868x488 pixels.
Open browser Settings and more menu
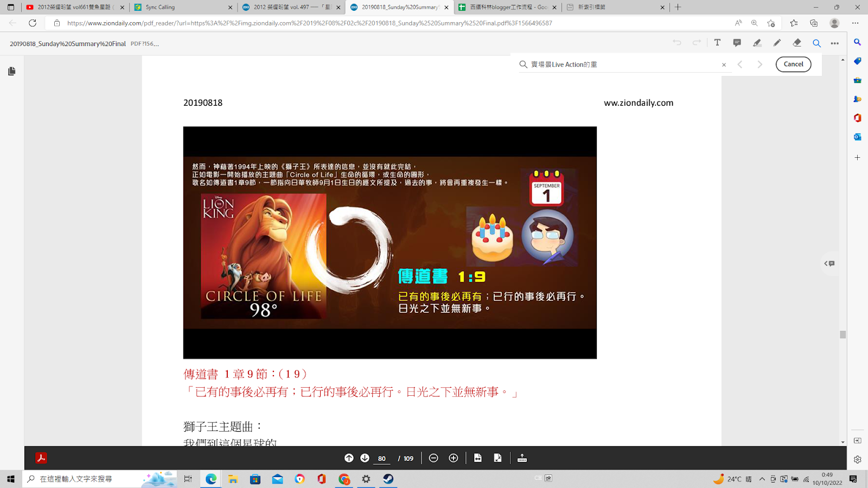[x=856, y=23]
